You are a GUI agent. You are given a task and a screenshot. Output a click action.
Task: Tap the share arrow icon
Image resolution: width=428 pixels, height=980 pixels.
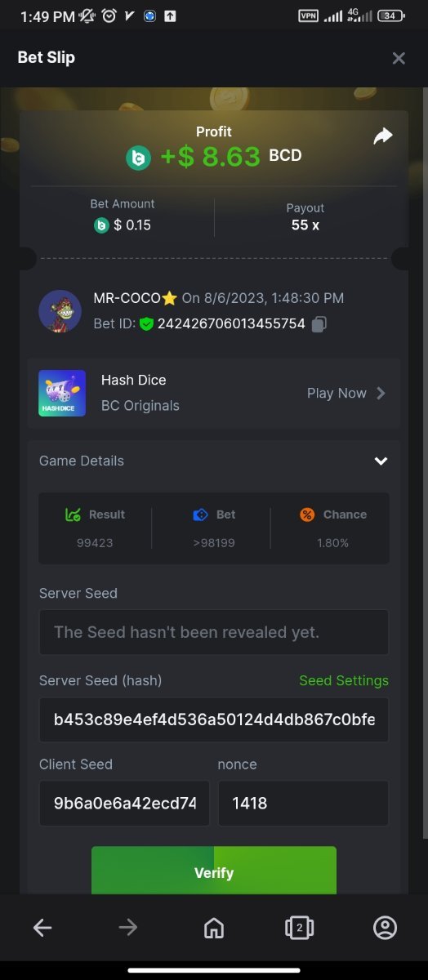tap(383, 136)
